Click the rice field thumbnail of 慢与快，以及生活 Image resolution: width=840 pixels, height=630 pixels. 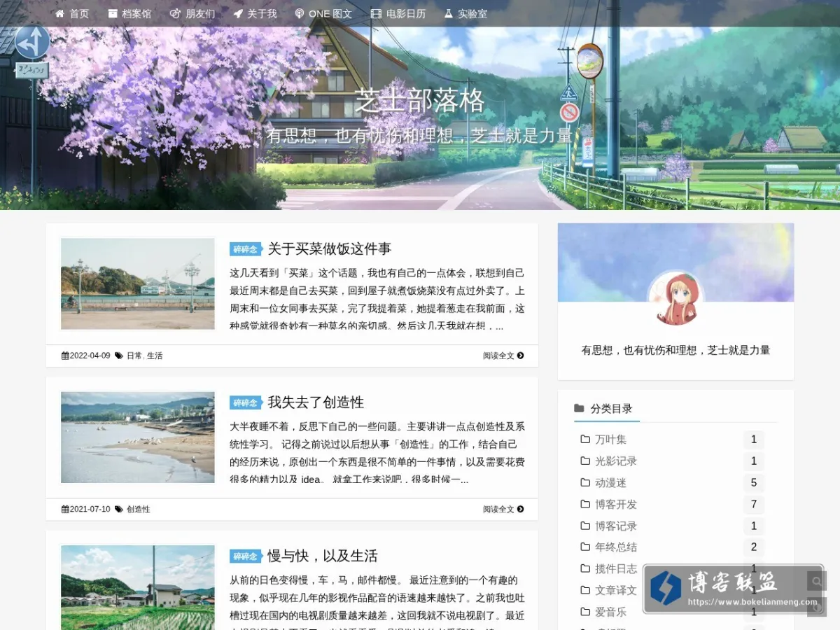tap(137, 587)
